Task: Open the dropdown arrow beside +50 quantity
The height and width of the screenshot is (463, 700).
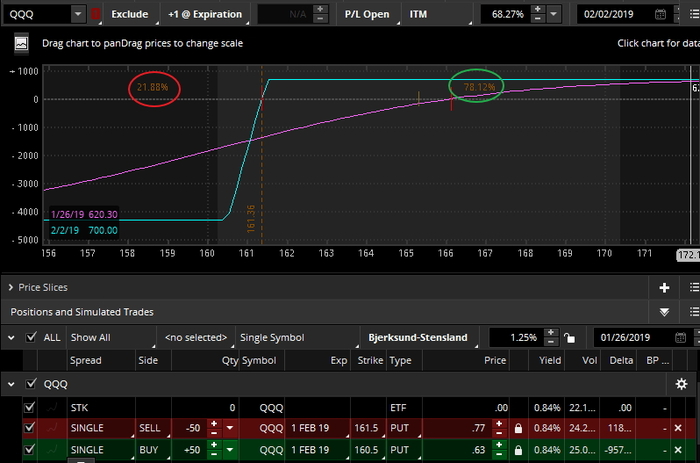Action: (x=230, y=450)
